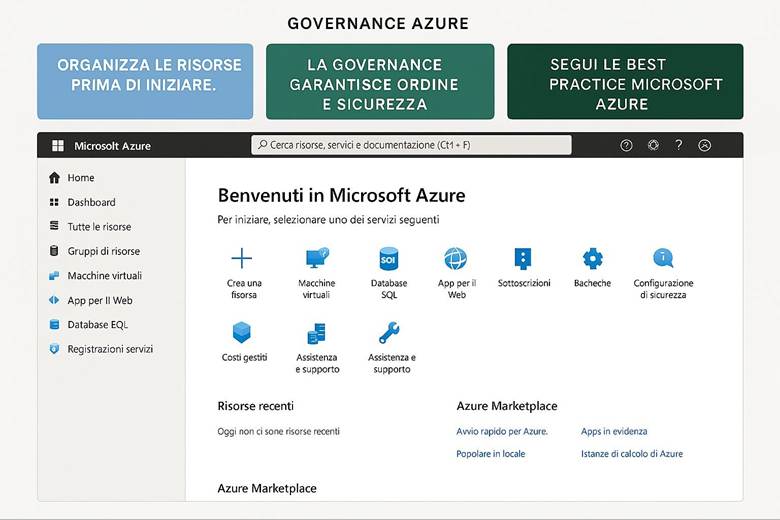The image size is (780, 520).
Task: Open the Macchine virtuali service icon
Action: pos(317,259)
